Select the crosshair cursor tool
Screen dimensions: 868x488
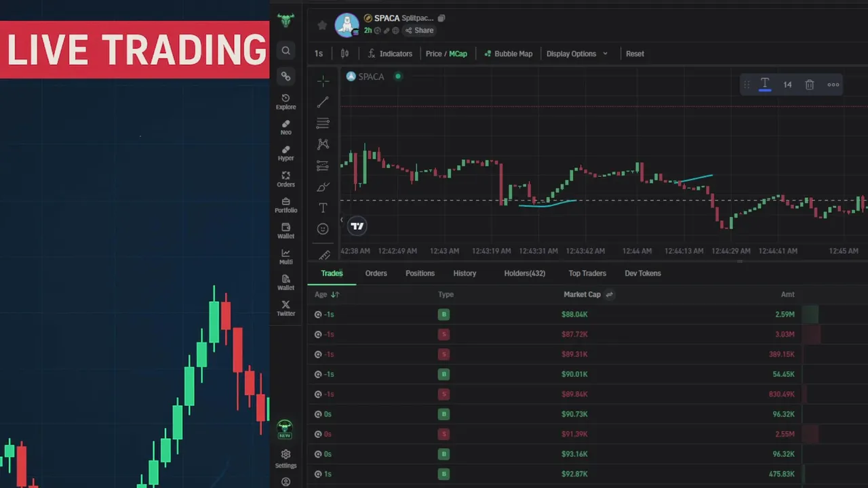click(323, 81)
